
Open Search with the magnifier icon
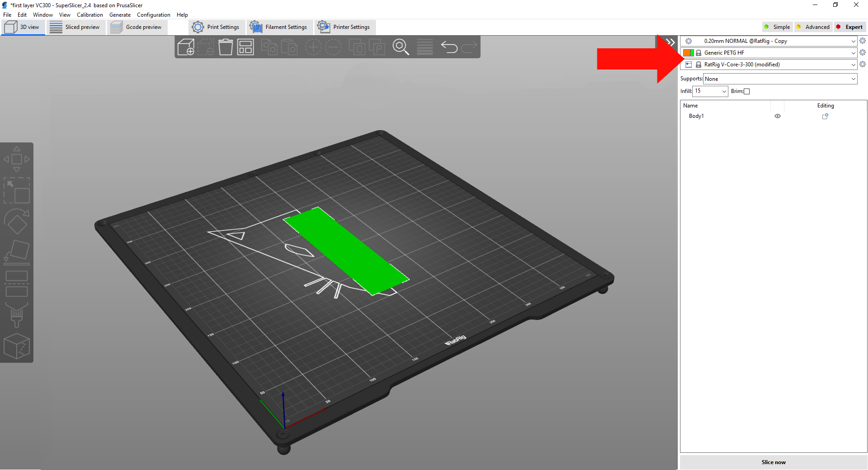pos(401,47)
